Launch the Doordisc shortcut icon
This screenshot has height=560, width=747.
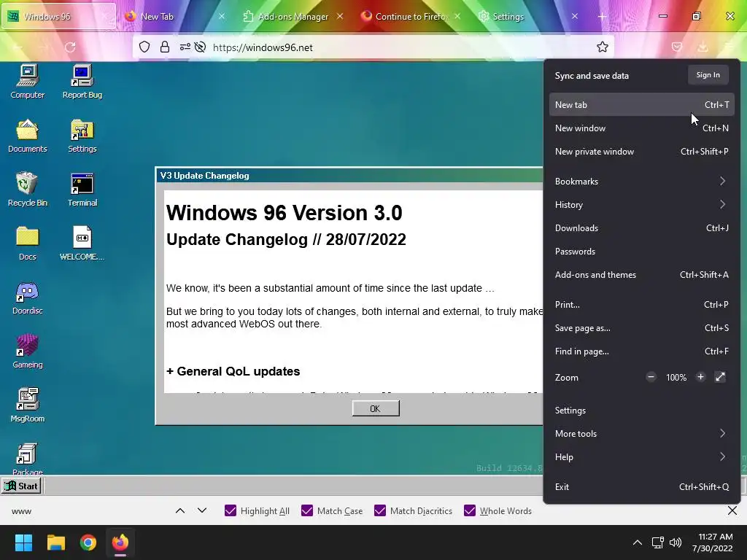[28, 297]
